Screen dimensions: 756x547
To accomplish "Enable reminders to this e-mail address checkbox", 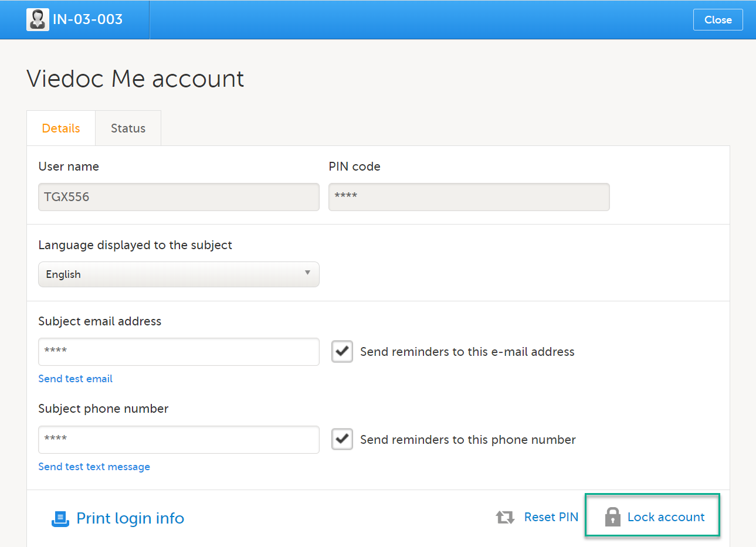I will click(x=342, y=352).
